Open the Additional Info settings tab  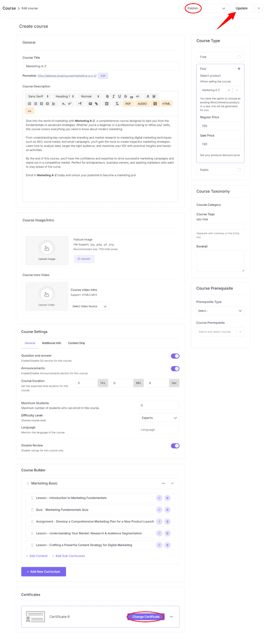(x=51, y=343)
